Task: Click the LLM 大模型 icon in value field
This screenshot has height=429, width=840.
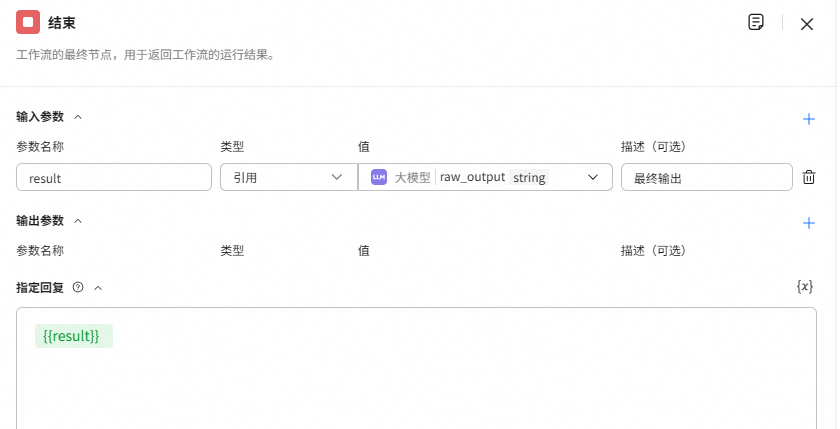Action: click(x=379, y=177)
